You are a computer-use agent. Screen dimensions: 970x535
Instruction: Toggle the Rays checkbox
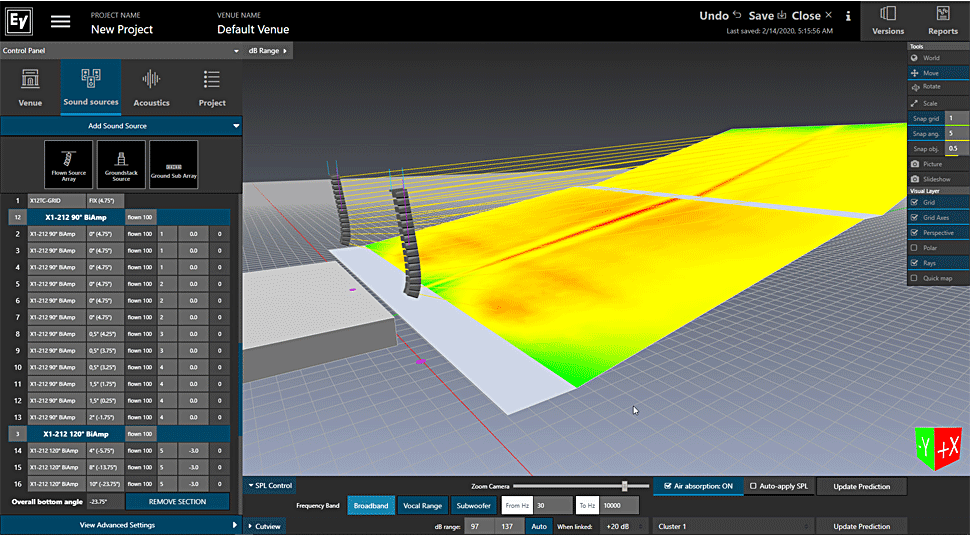(x=914, y=263)
